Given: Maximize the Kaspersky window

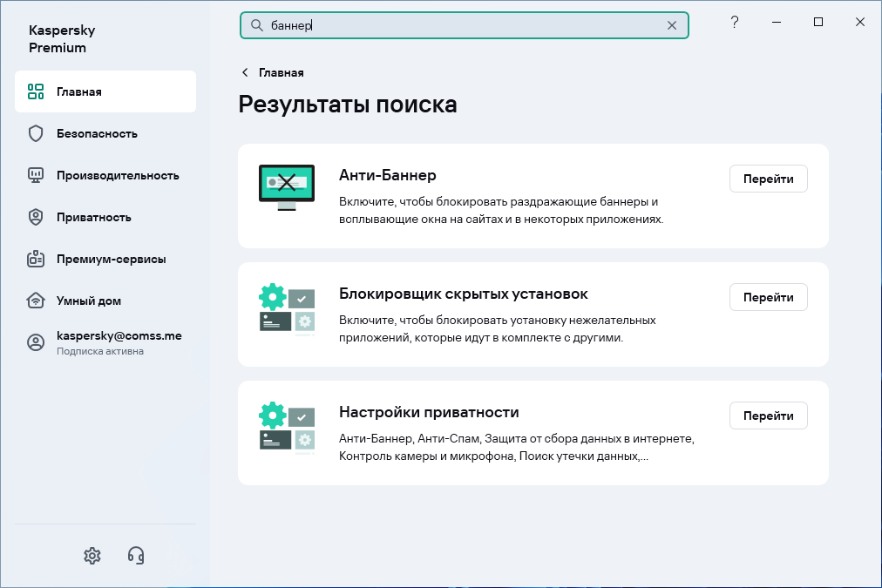Looking at the screenshot, I should pyautogui.click(x=818, y=22).
